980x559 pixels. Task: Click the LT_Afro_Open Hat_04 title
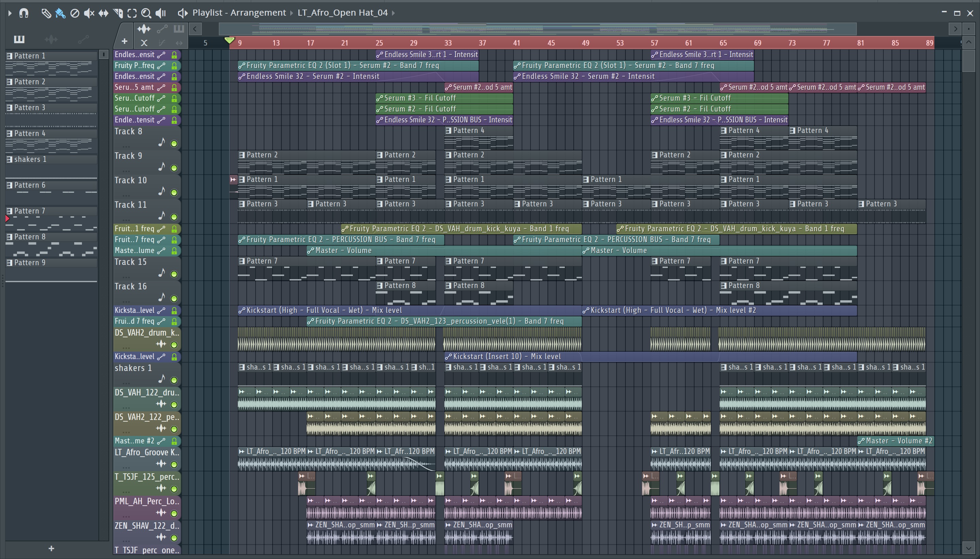(343, 13)
